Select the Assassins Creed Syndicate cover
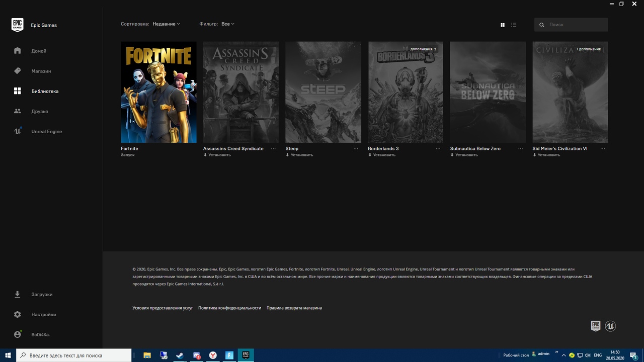Viewport: 644px width, 362px height. tap(241, 92)
